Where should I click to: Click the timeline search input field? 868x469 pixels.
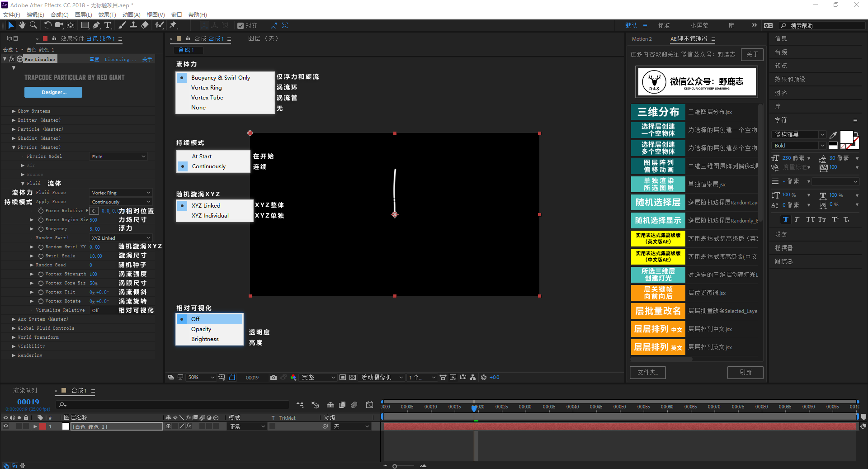pyautogui.click(x=172, y=405)
